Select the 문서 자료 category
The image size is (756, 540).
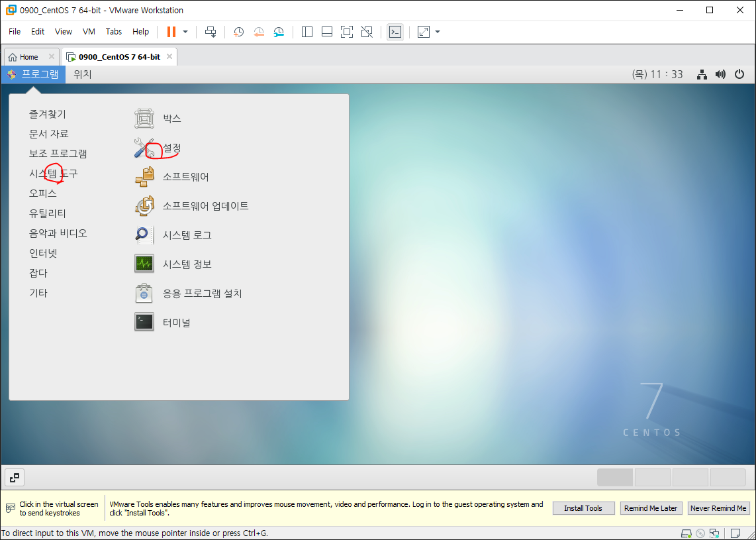tap(49, 134)
